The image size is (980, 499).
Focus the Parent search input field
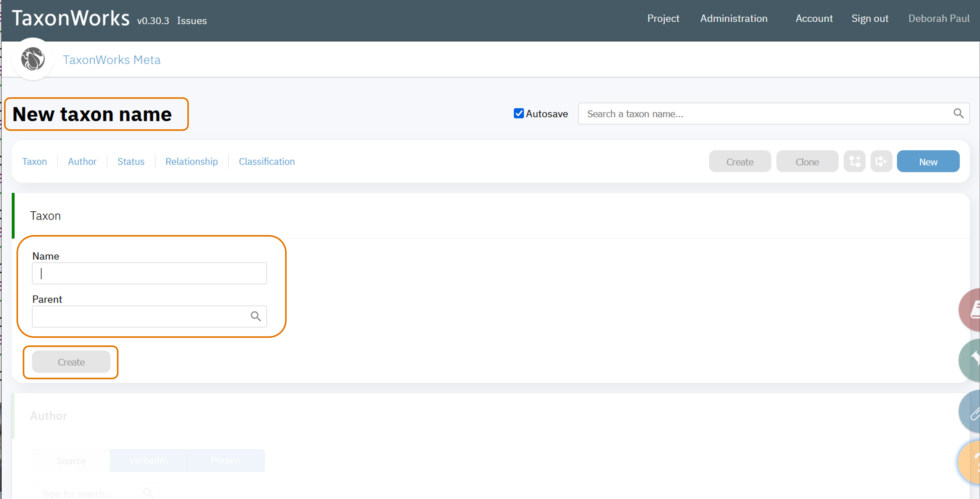(x=149, y=316)
